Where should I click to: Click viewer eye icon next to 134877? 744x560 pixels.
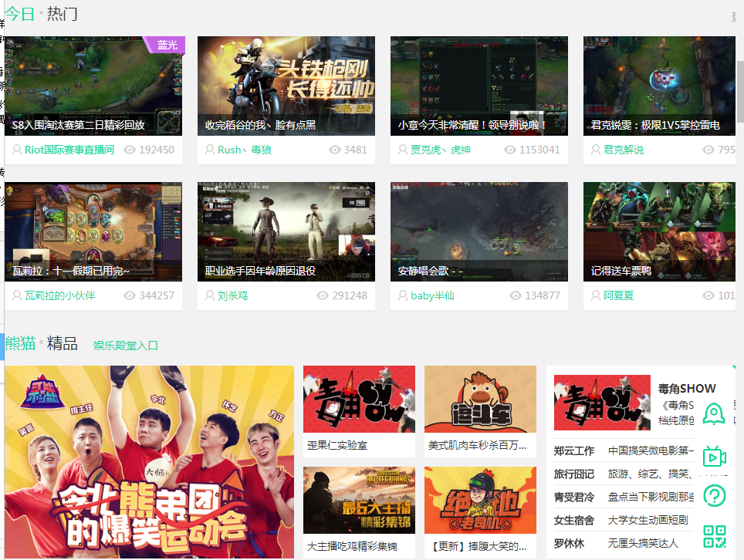pos(516,295)
